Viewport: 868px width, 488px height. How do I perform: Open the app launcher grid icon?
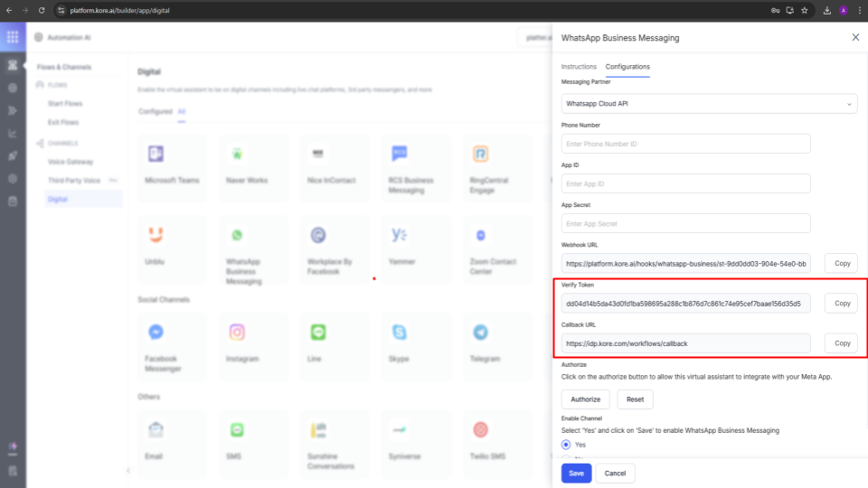click(x=13, y=37)
